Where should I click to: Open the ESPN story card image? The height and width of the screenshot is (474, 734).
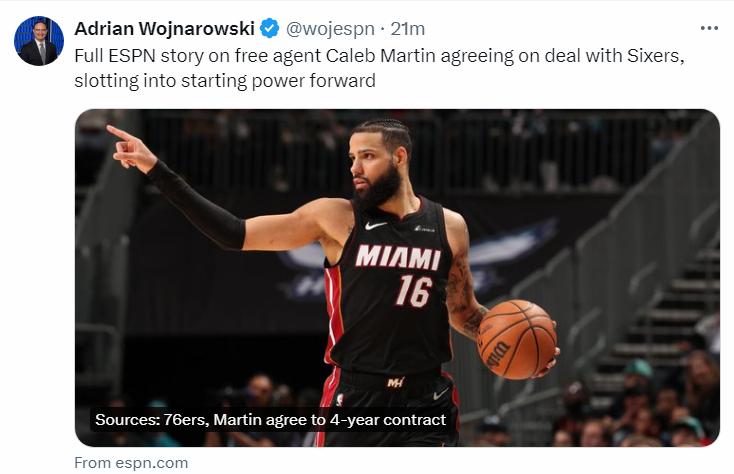[397, 278]
